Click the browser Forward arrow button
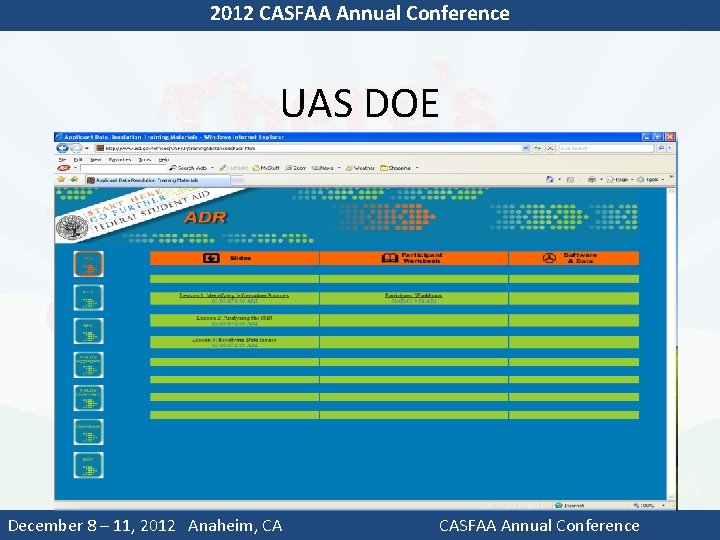 76,148
